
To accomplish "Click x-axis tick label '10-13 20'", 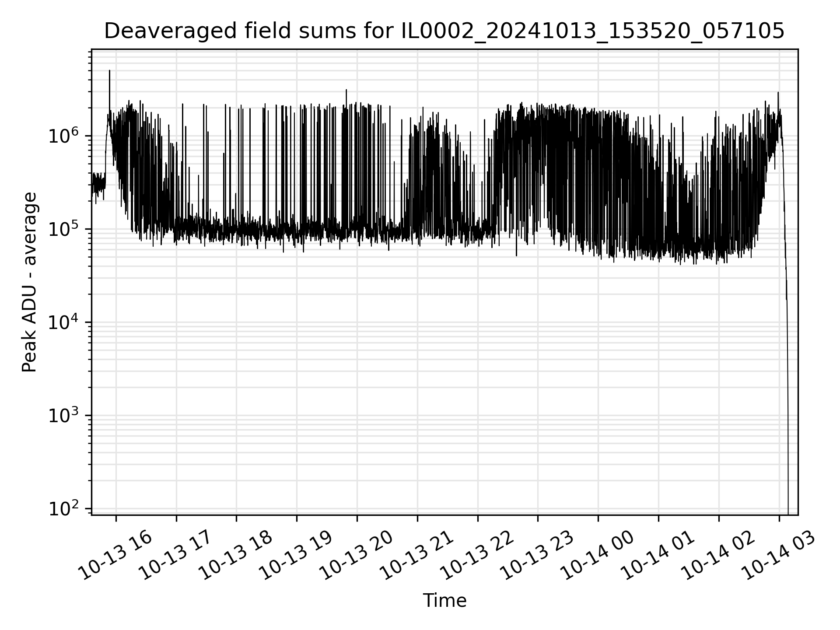I will (x=357, y=556).
